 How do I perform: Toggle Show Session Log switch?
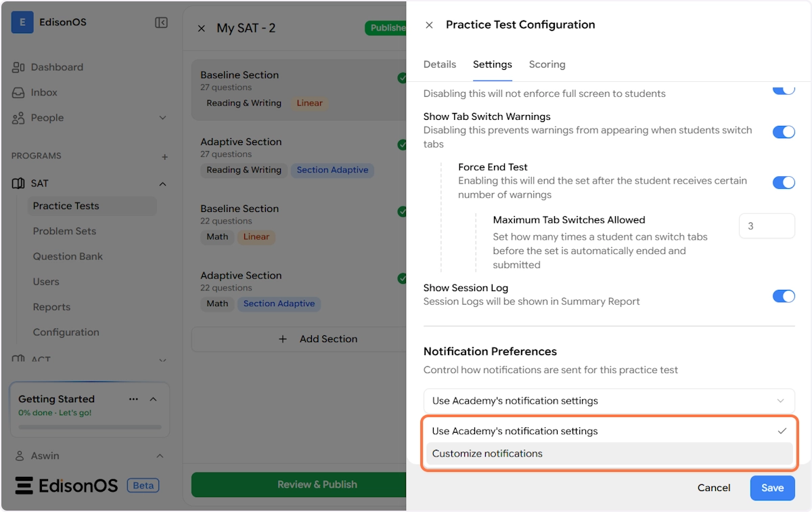click(784, 296)
